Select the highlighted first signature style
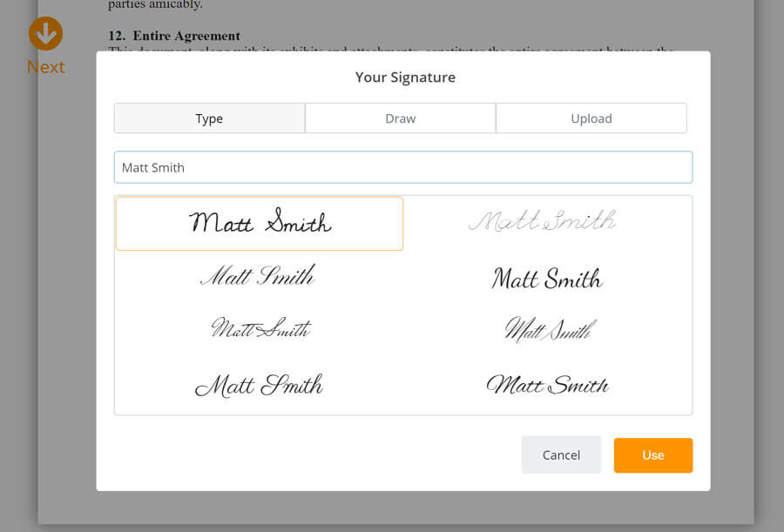 (x=260, y=224)
